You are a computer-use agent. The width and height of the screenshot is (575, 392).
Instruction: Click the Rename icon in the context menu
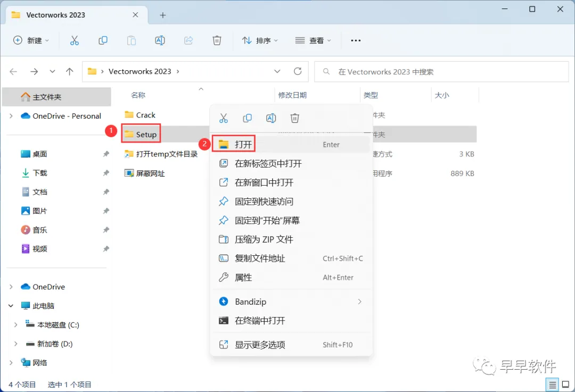click(271, 118)
